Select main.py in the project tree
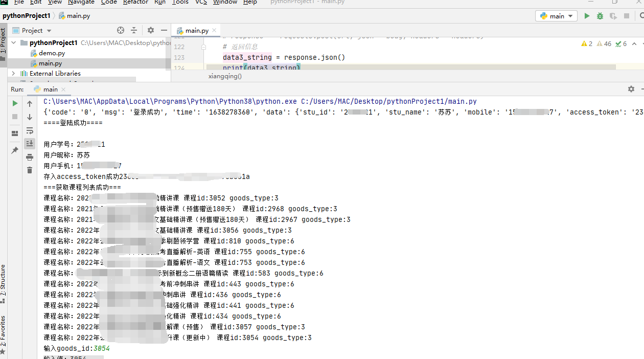 [x=50, y=63]
